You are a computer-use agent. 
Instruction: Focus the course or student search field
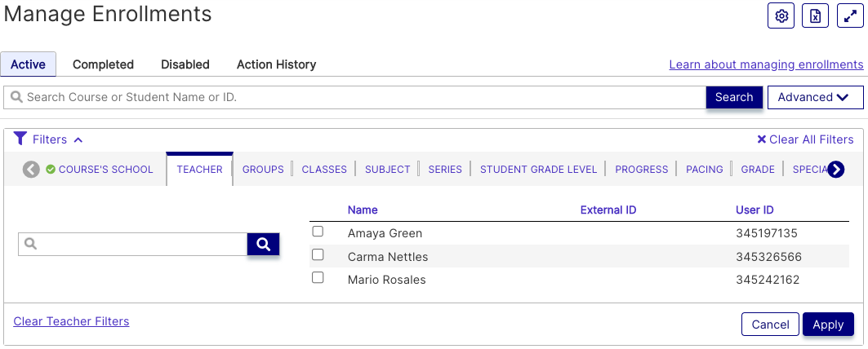(355, 97)
